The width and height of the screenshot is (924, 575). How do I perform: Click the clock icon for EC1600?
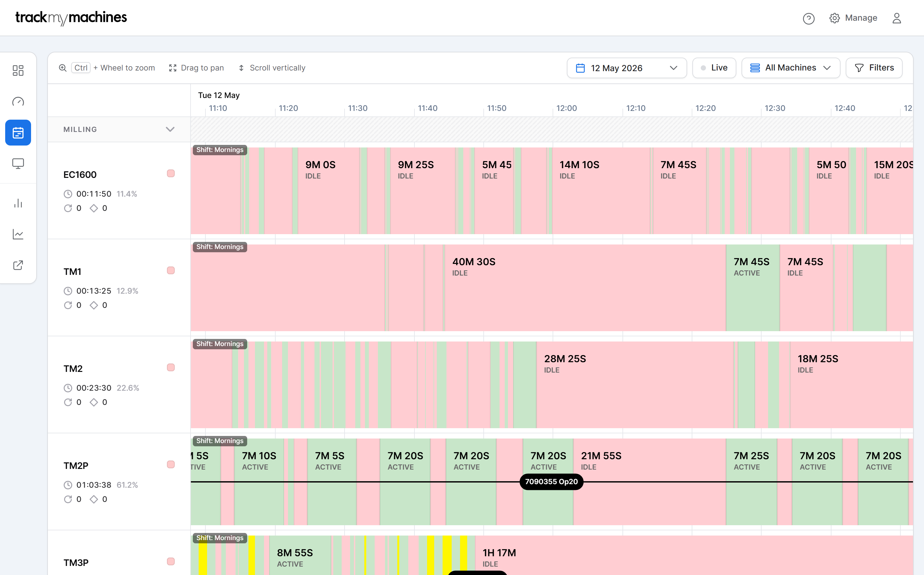point(68,194)
